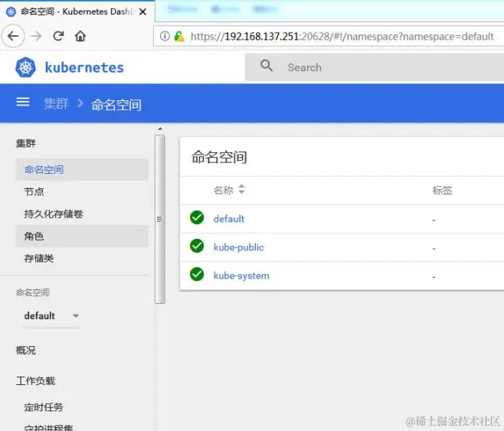The image size is (504, 431).
Task: Select 节点 in the sidebar
Action: [82, 191]
